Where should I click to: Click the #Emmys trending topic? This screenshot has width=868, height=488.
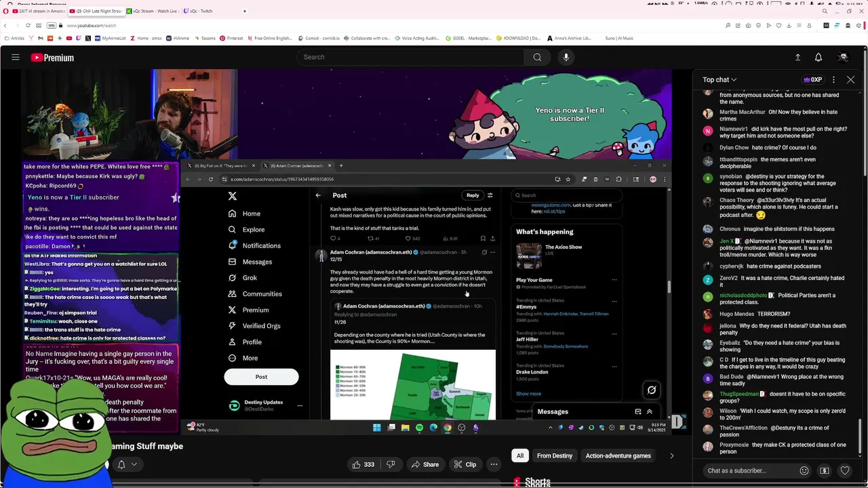pos(526,307)
